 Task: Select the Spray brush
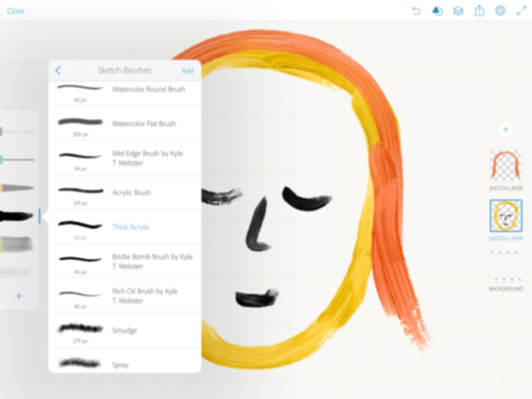tap(125, 361)
